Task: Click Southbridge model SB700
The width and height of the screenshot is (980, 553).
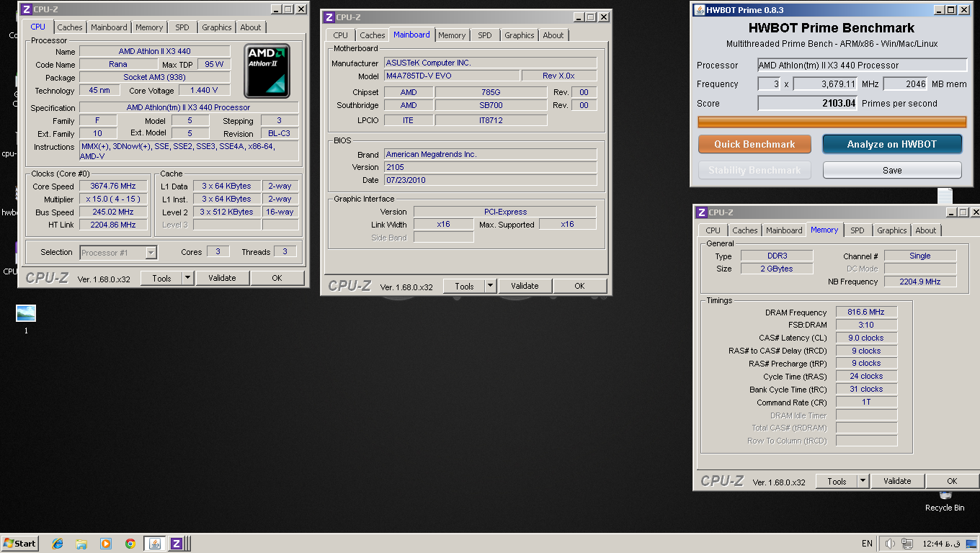Action: pyautogui.click(x=491, y=105)
